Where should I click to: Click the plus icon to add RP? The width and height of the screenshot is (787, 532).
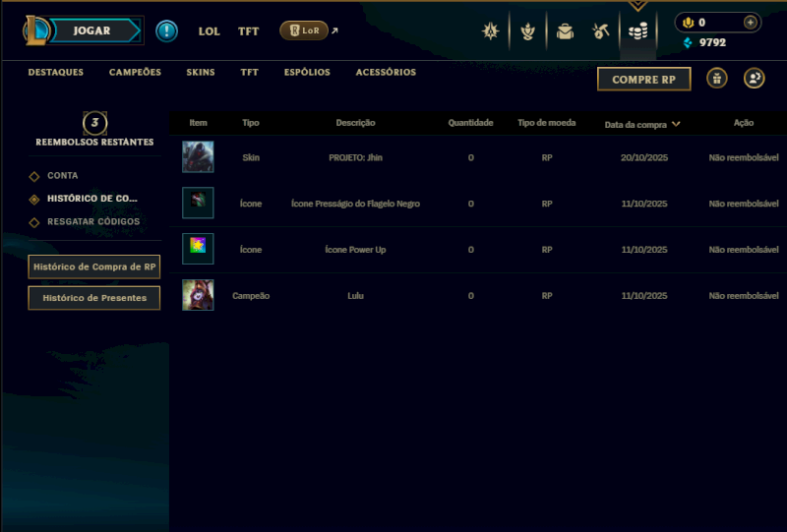750,23
